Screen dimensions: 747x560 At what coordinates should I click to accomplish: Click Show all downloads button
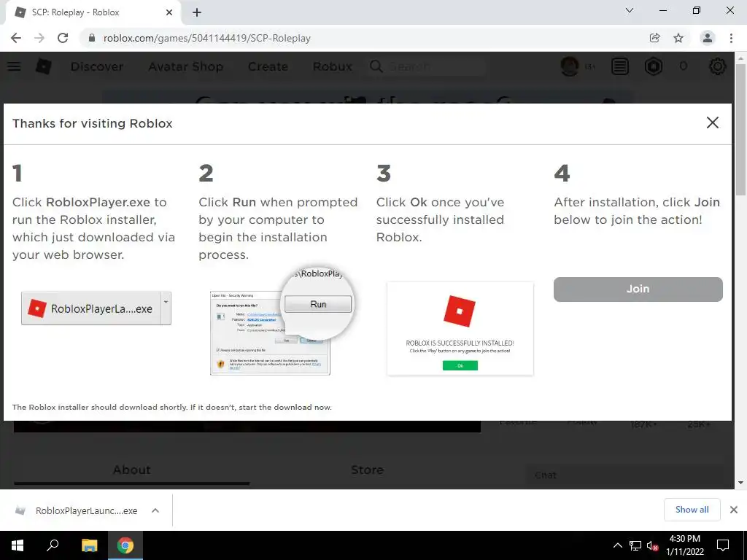click(x=692, y=510)
